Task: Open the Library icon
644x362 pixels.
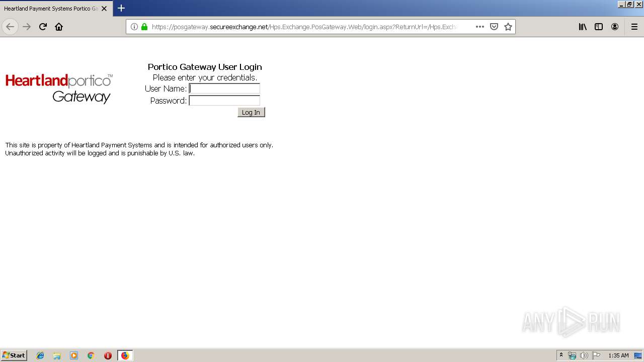Action: point(583,27)
